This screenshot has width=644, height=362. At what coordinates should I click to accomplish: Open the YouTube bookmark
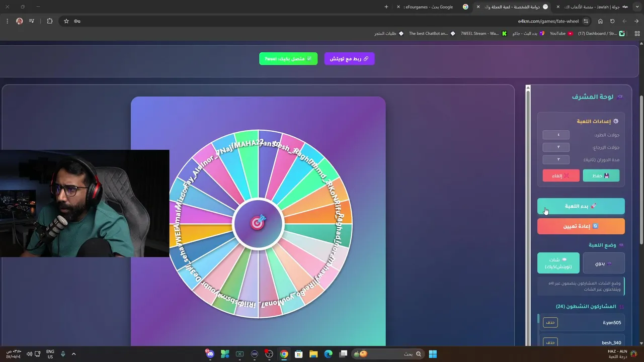pyautogui.click(x=561, y=33)
